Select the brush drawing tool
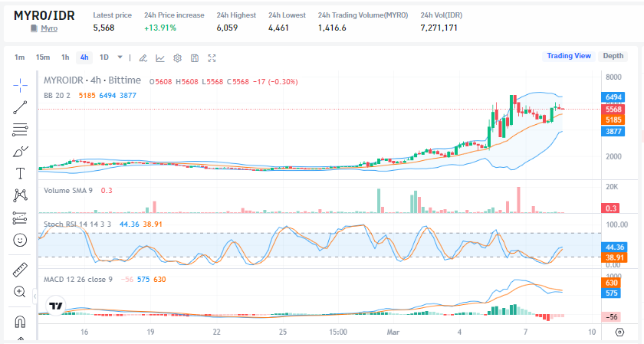The height and width of the screenshot is (344, 644). pyautogui.click(x=20, y=152)
